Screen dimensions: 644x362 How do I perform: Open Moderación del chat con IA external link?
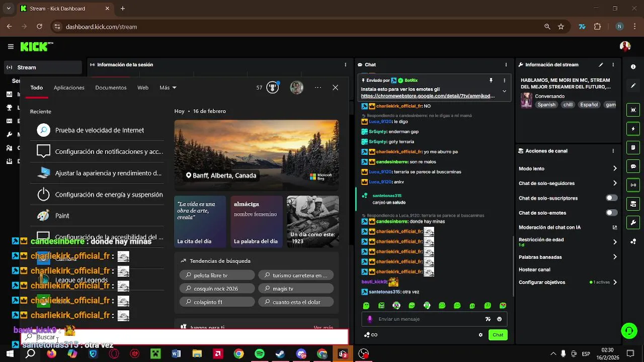coord(614,227)
